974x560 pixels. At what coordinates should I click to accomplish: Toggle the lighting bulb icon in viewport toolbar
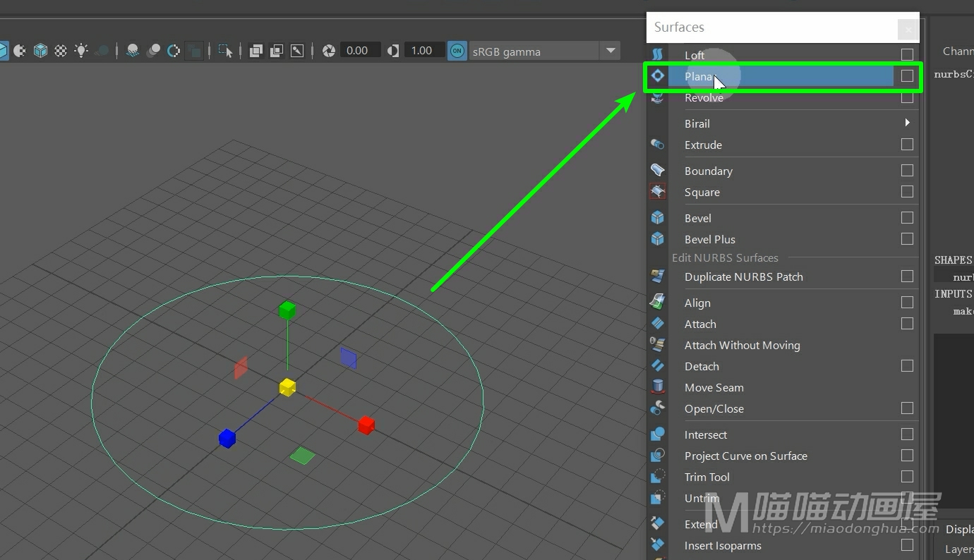pyautogui.click(x=82, y=51)
